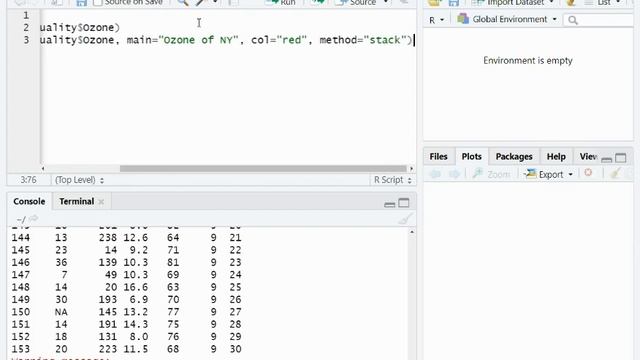Click the editor scroll right arrow
Image resolution: width=640 pixels, height=360 pixels.
point(411,169)
